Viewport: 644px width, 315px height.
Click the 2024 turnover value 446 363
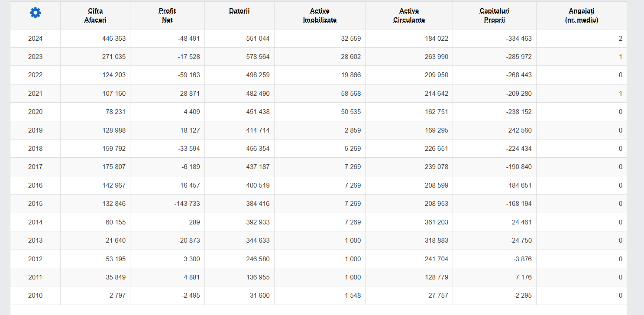(114, 39)
